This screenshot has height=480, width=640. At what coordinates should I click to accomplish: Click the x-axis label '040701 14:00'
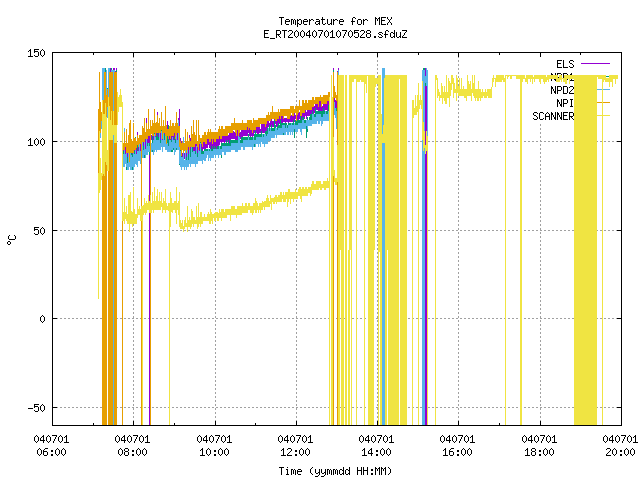pos(376,446)
